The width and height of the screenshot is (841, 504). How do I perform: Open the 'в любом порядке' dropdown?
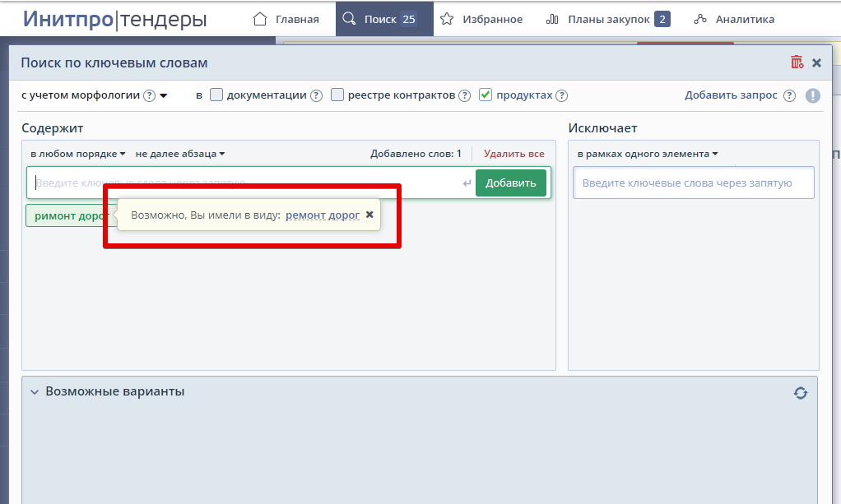(x=78, y=154)
